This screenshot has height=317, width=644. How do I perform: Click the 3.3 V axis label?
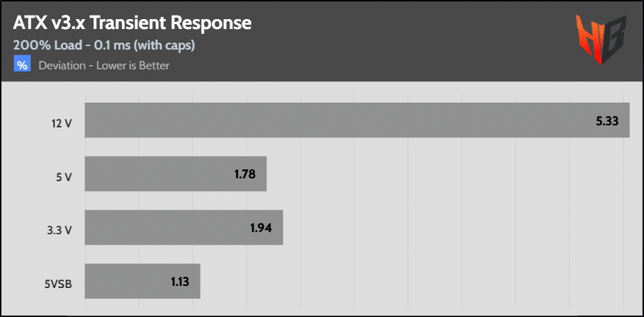[61, 229]
